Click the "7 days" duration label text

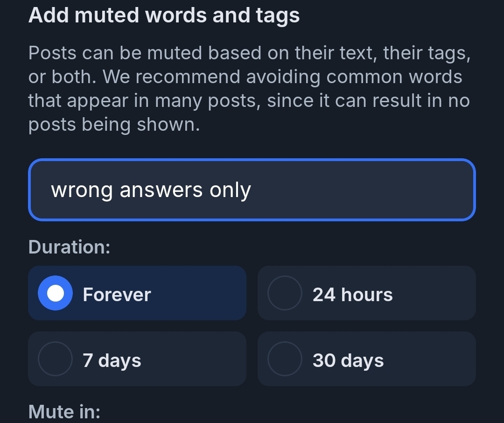(x=112, y=360)
